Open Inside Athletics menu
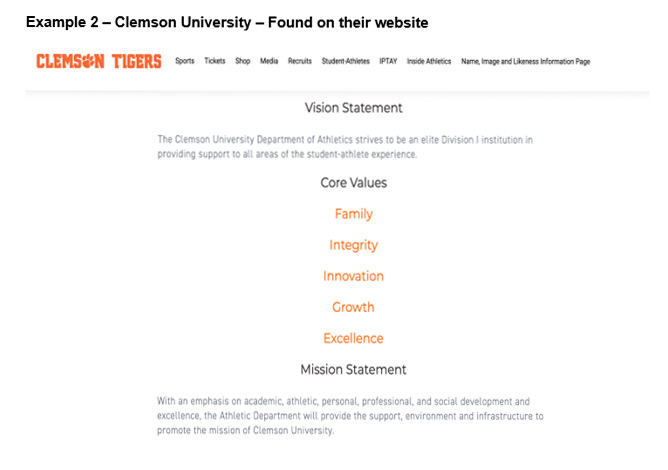 (x=429, y=61)
